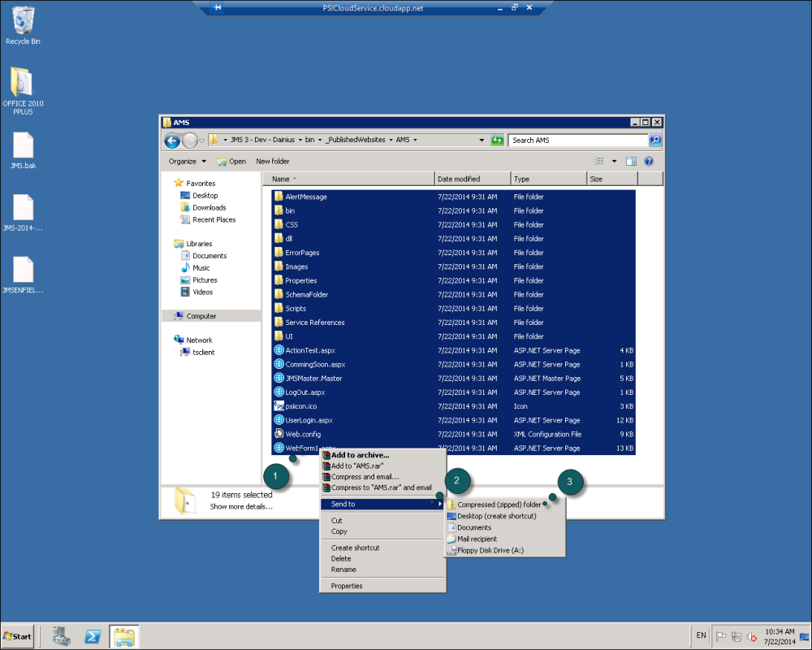Click the EN language indicator in taskbar
The image size is (812, 650).
pos(702,635)
